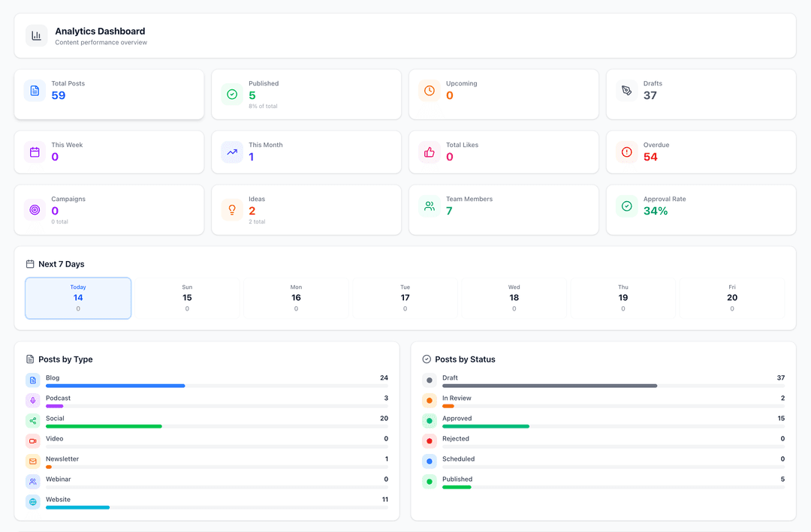Click the Social share icon
Image resolution: width=811 pixels, height=532 pixels.
[32, 421]
